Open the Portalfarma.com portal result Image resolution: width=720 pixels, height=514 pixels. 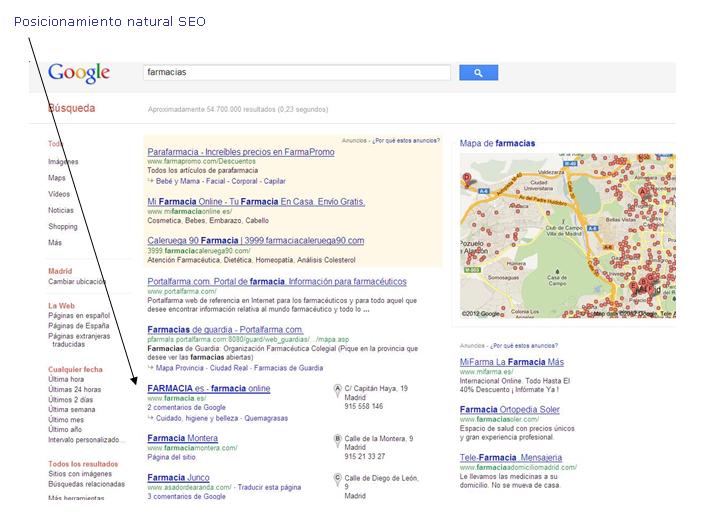coord(277,282)
